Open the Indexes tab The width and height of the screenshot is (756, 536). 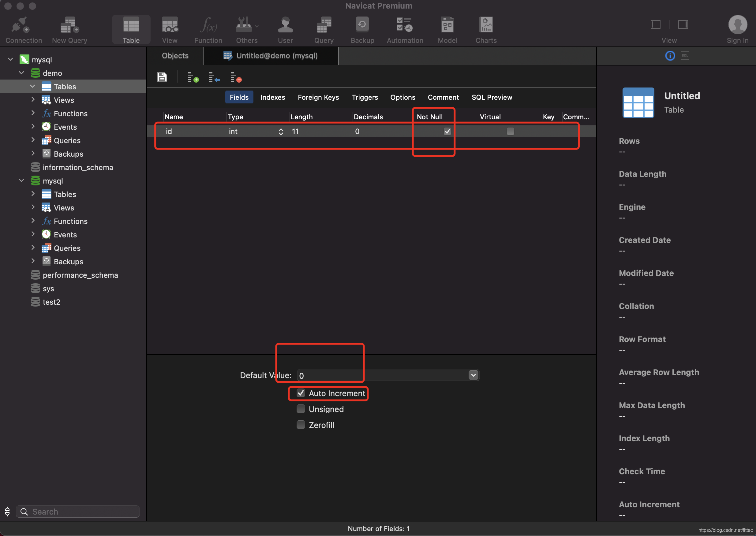[272, 97]
